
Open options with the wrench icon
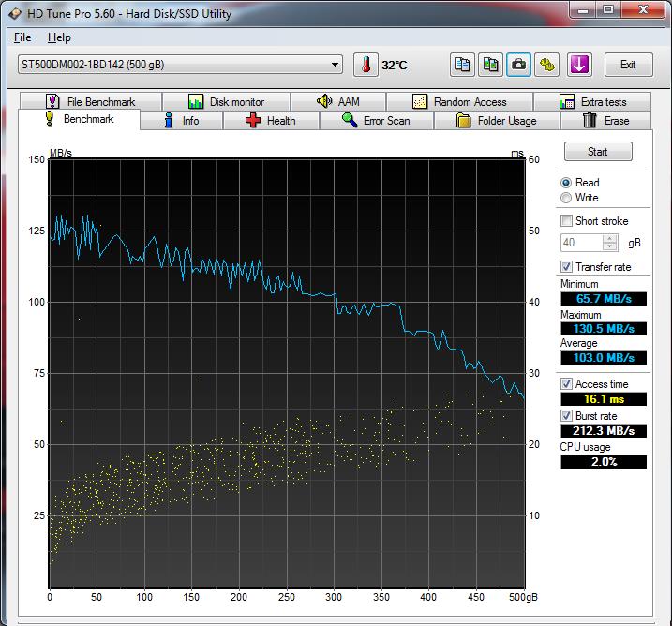(547, 65)
